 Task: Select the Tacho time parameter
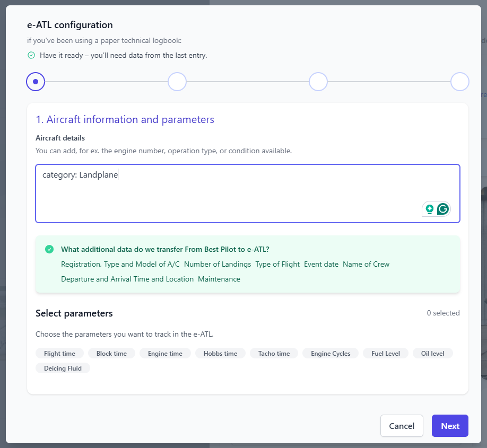point(274,353)
